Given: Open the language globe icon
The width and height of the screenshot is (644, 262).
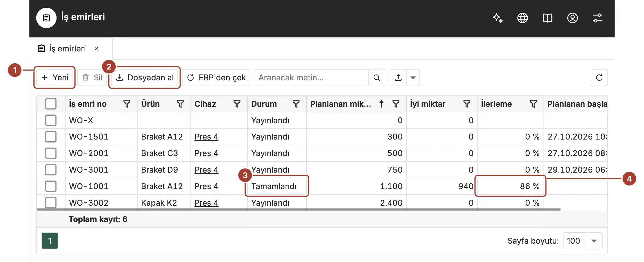Looking at the screenshot, I should pyautogui.click(x=522, y=18).
